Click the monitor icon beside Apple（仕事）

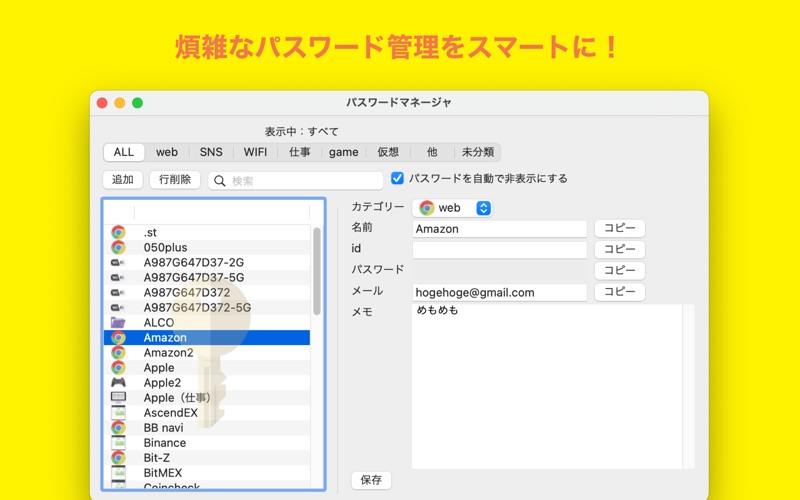tap(118, 397)
